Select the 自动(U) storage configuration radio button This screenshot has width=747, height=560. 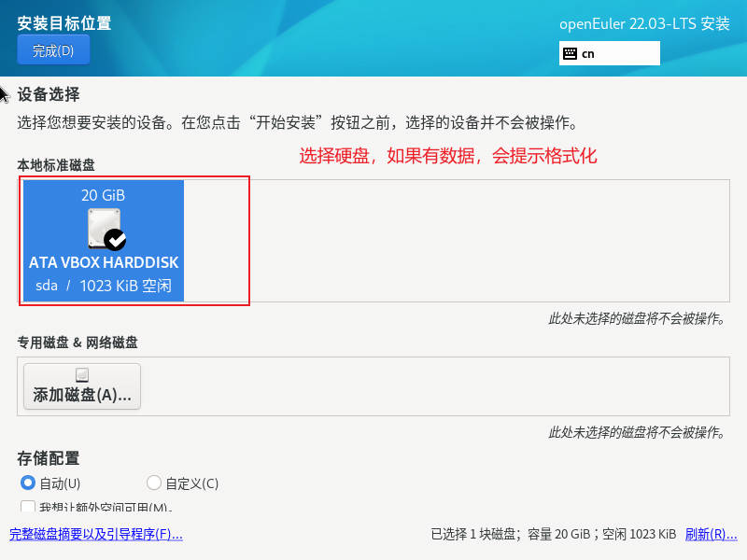pyautogui.click(x=28, y=483)
